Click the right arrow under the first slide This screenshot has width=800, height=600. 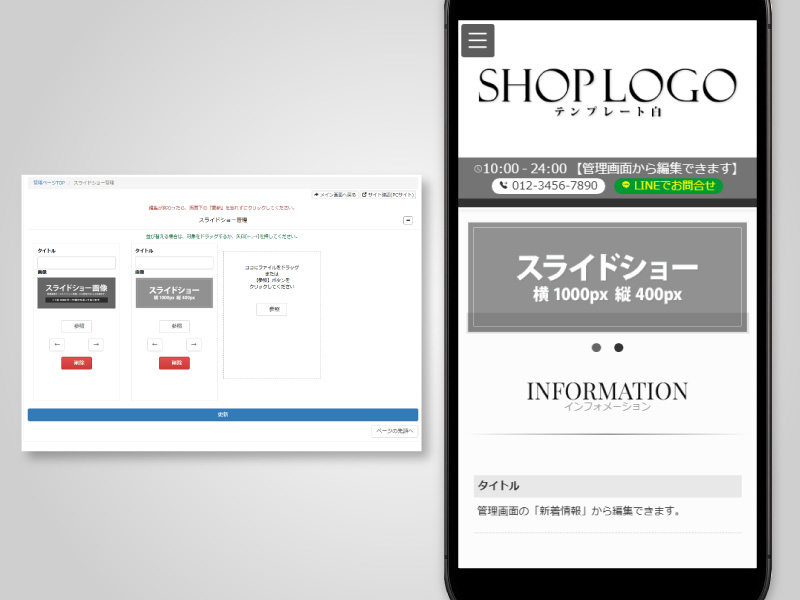click(x=96, y=344)
